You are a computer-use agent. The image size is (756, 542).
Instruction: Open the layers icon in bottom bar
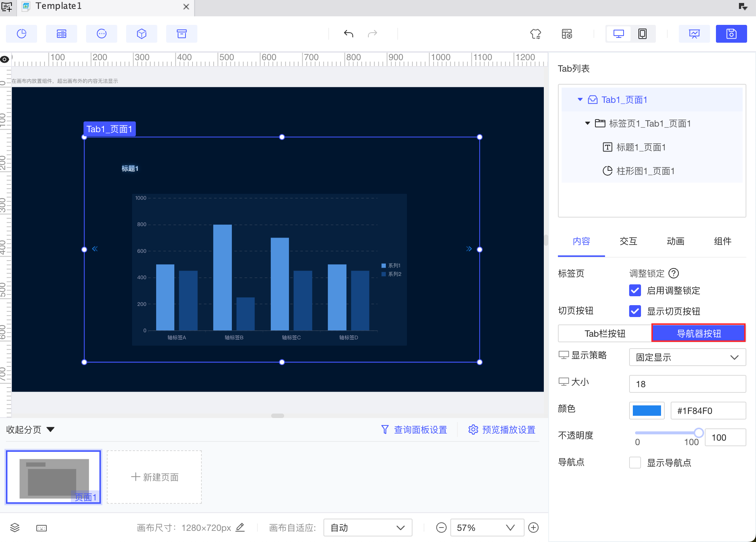(15, 528)
